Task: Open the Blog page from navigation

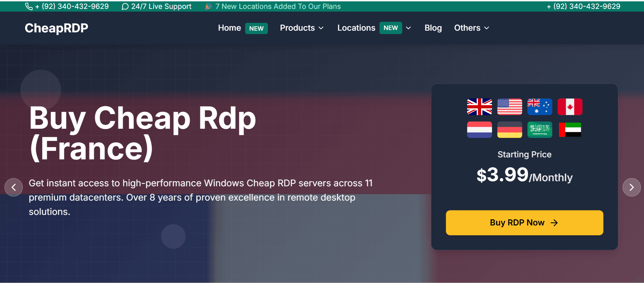Action: tap(433, 28)
